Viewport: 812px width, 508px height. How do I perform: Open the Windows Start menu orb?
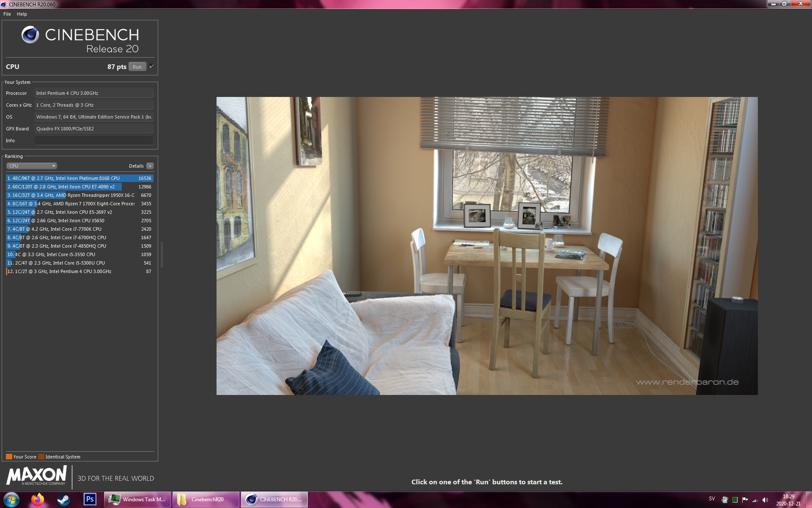tap(11, 500)
